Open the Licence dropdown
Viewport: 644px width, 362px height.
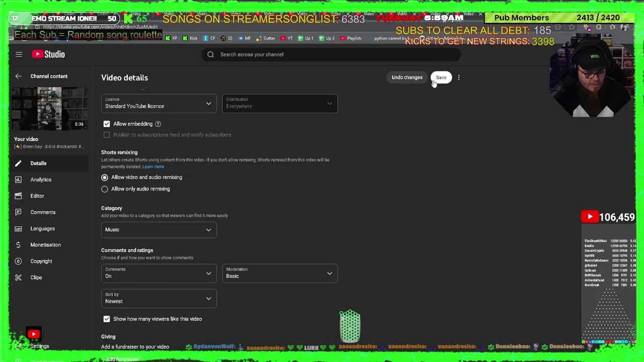tap(158, 104)
